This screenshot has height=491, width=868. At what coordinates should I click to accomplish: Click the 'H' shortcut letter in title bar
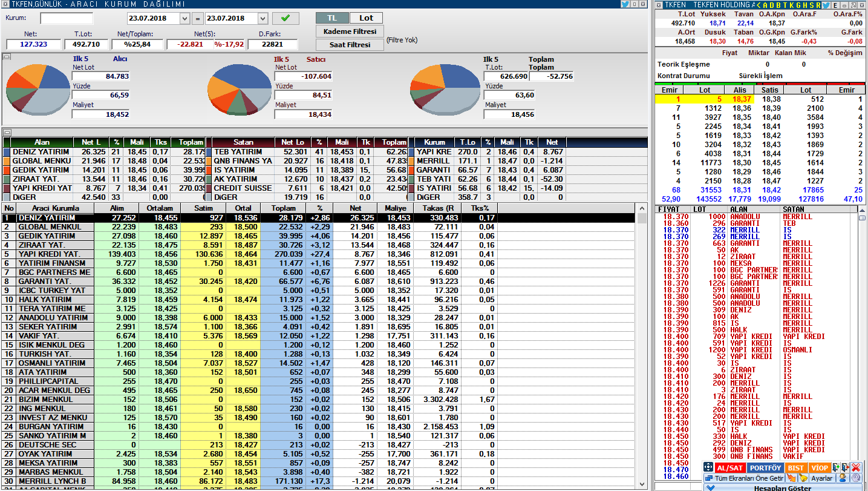805,5
